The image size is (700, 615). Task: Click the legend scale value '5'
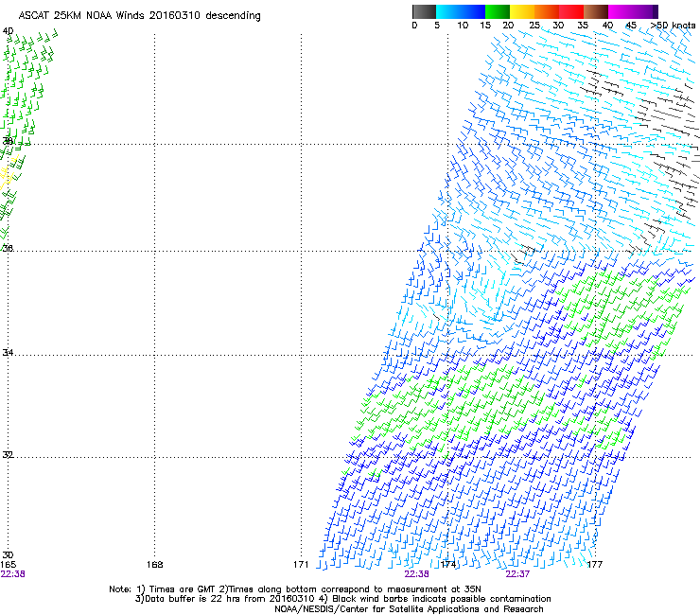coord(437,26)
